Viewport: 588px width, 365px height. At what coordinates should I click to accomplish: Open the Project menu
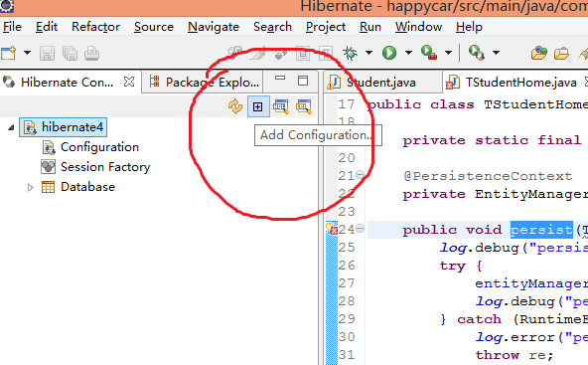pyautogui.click(x=326, y=27)
